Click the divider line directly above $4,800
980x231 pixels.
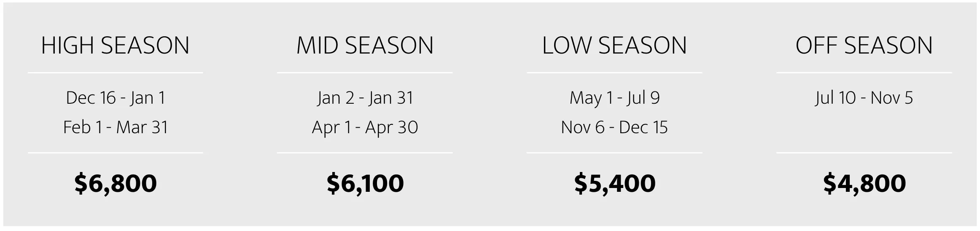(864, 153)
